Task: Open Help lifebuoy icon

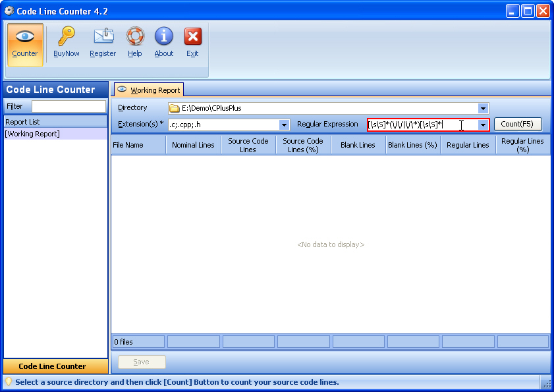Action: click(x=135, y=36)
